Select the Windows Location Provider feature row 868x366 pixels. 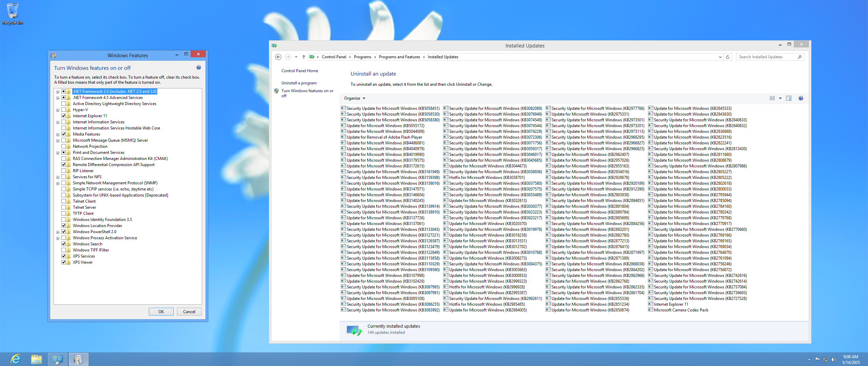97,226
